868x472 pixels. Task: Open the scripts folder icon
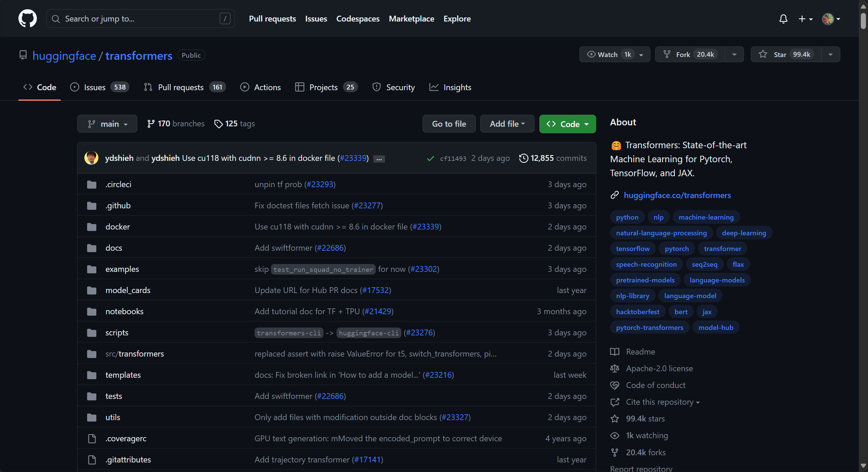[x=92, y=333]
